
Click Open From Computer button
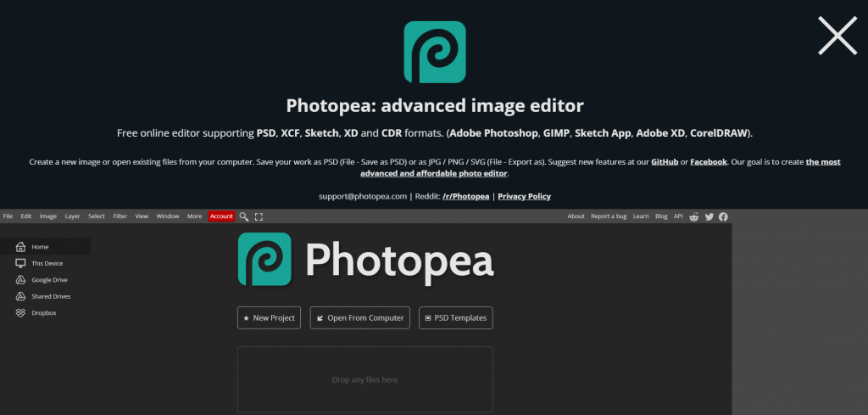coord(359,318)
